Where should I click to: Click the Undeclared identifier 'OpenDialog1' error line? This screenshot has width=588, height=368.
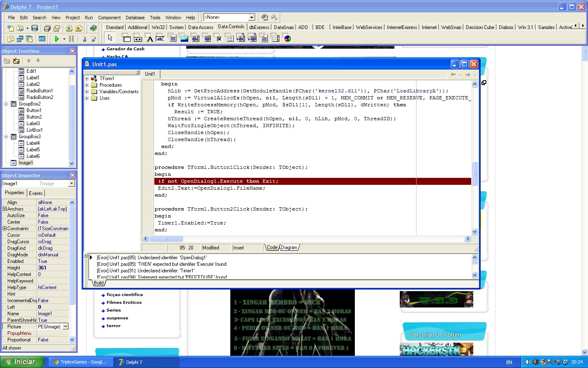tap(152, 258)
